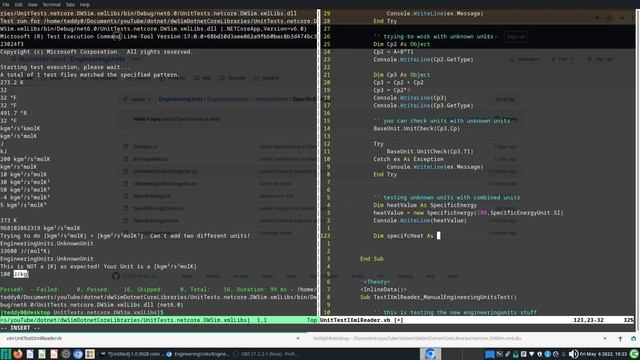The width and height of the screenshot is (640, 360).
Task: Switch to the Untitled RGB color taskbar window
Action: click(131, 354)
